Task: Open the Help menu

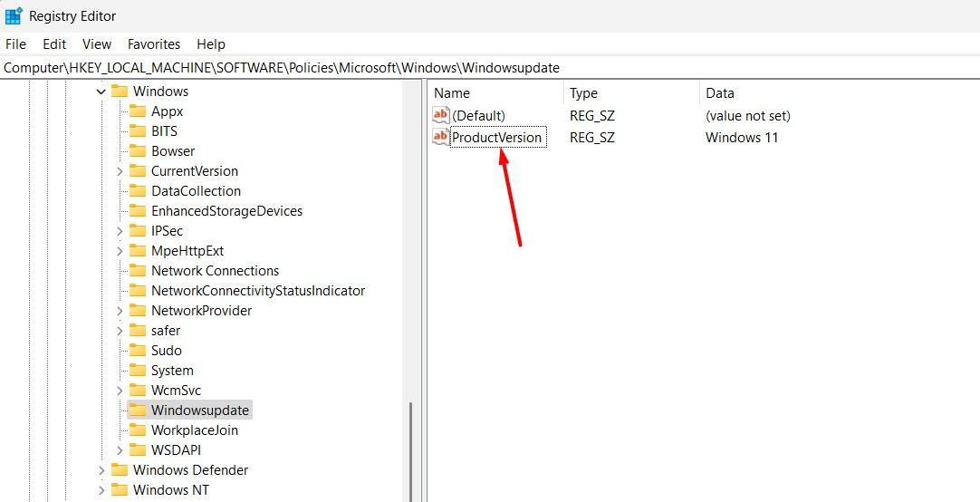Action: pyautogui.click(x=211, y=44)
